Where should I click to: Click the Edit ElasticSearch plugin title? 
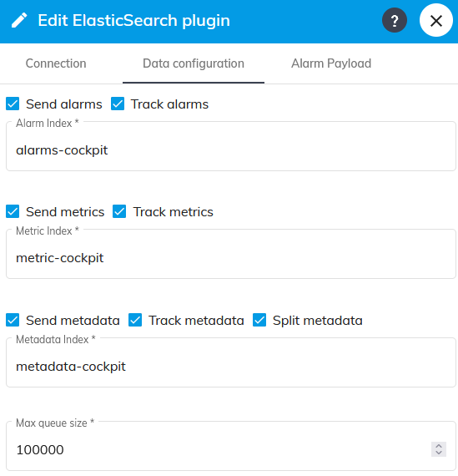click(x=133, y=21)
